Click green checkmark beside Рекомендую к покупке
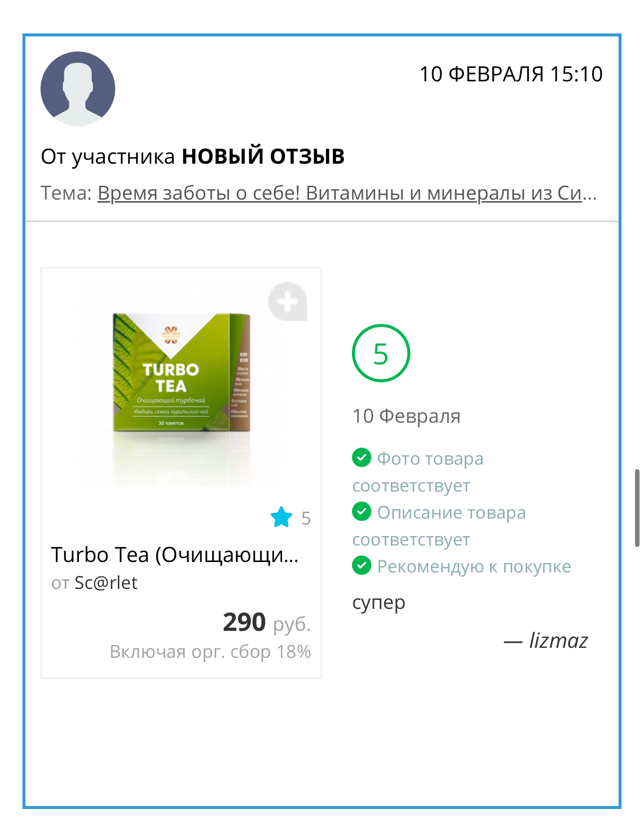This screenshot has height=830, width=644. (361, 565)
